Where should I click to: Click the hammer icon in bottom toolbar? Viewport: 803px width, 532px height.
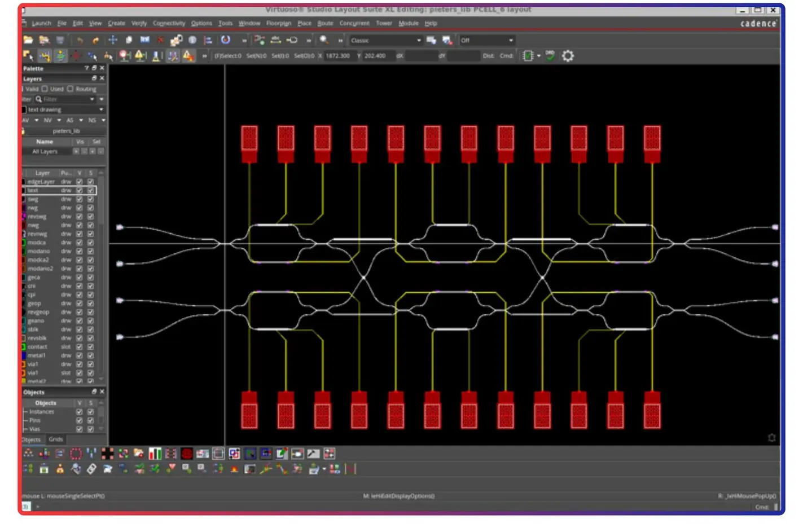click(x=313, y=454)
